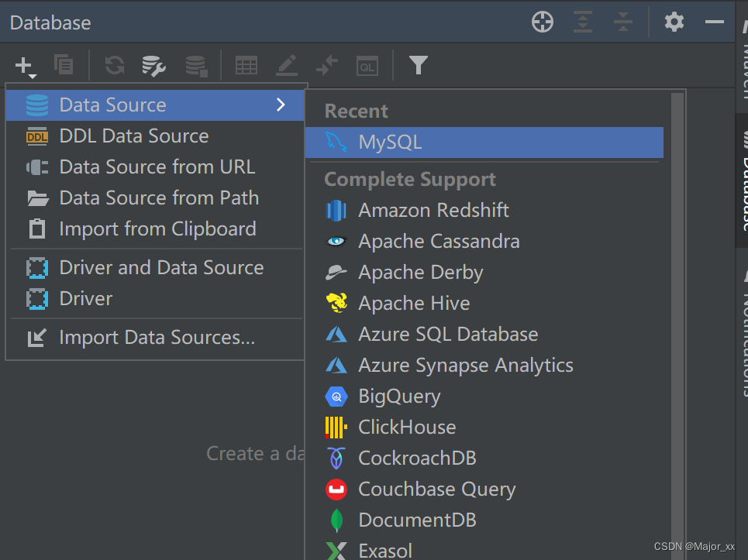This screenshot has width=748, height=560.
Task: Click the Duplicate data source icon
Action: 64,65
